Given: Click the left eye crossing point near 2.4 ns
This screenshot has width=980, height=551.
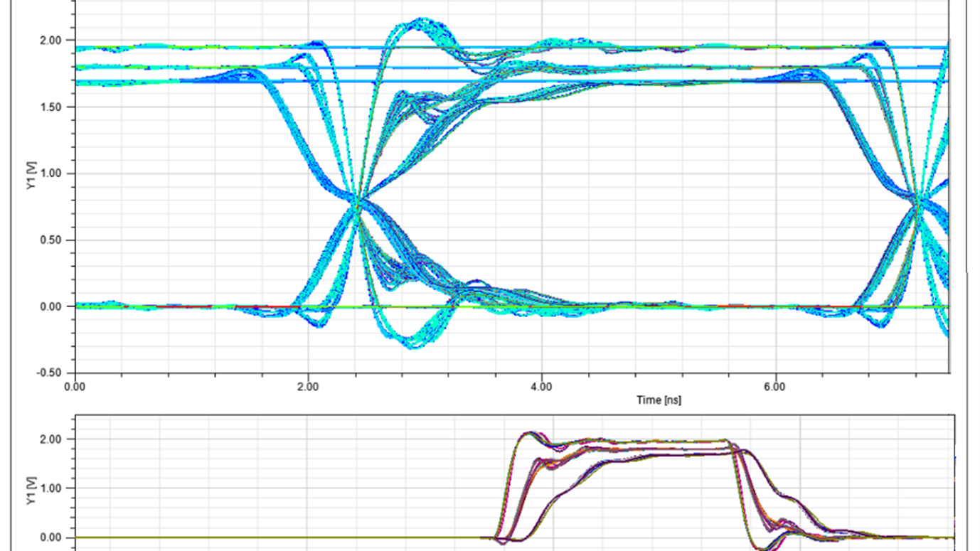Looking at the screenshot, I should click(358, 203).
